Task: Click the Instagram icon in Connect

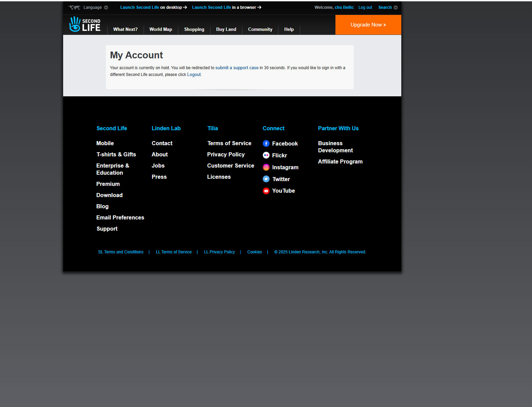Action: tap(266, 167)
